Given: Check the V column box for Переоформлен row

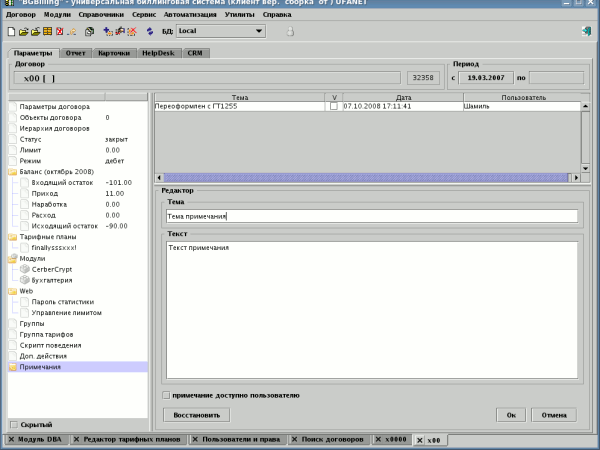Looking at the screenshot, I should pyautogui.click(x=334, y=107).
